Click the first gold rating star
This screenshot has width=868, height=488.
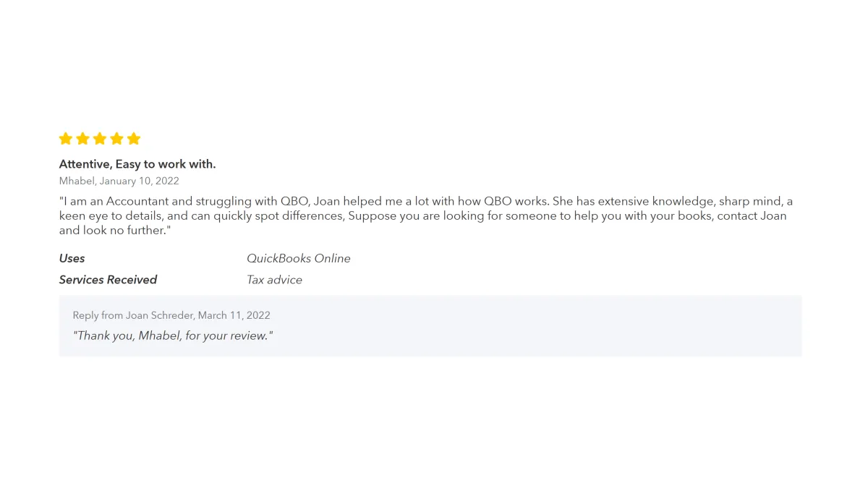[x=66, y=138]
